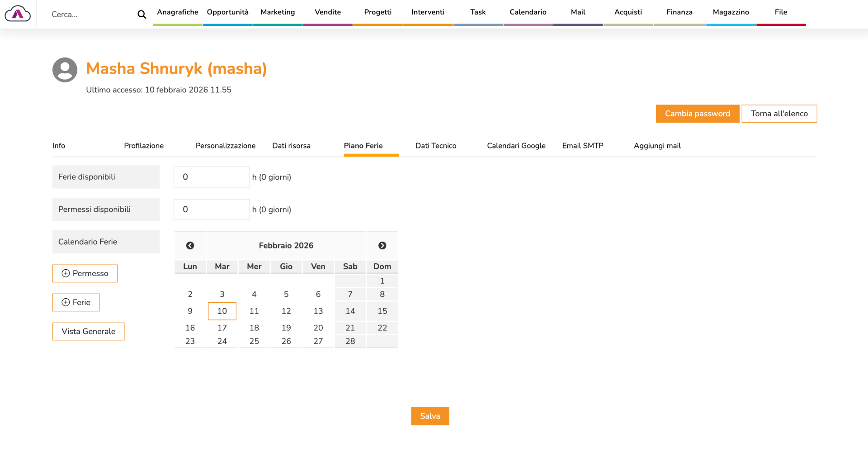Focus the Permessi disponibili hours field
Screen dimensions: 868x453
tap(211, 210)
